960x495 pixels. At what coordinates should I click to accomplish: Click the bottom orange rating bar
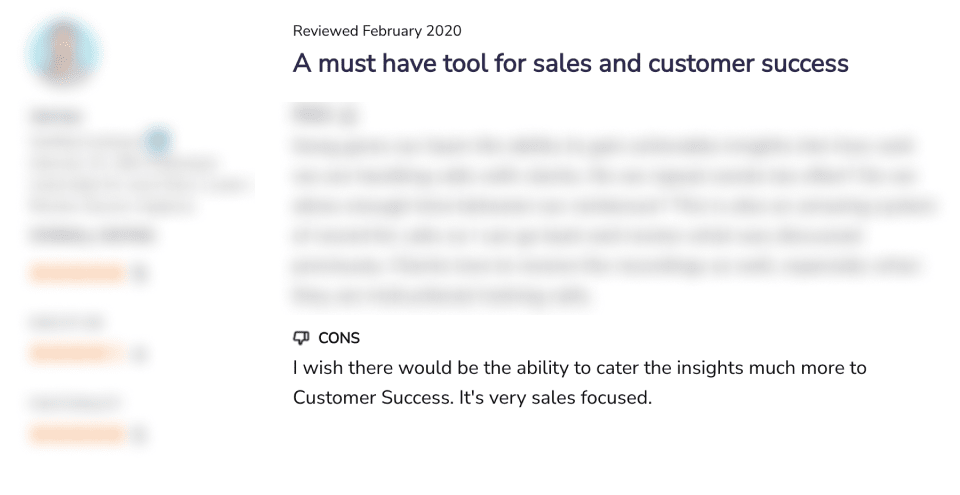click(77, 434)
